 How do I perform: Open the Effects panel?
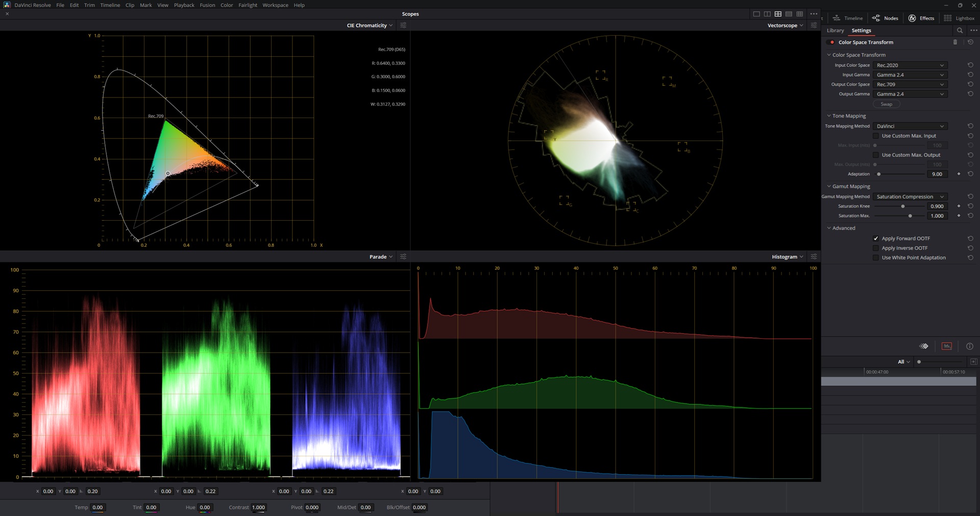[921, 18]
